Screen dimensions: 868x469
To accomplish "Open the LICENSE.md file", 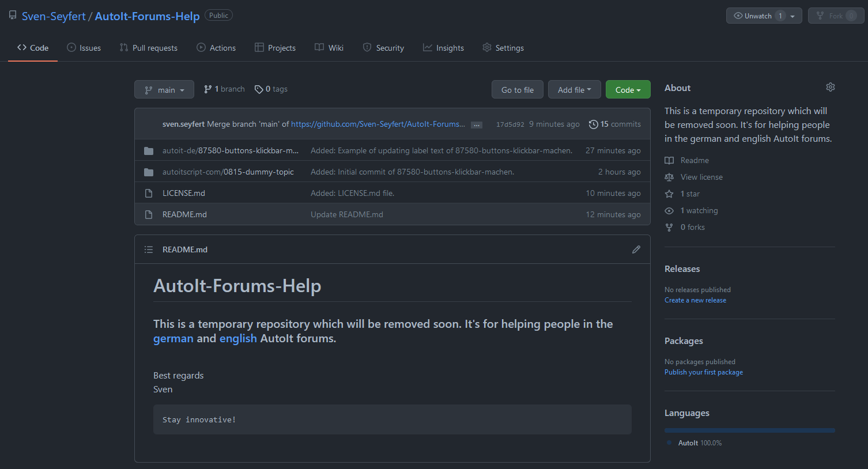I will (184, 194).
